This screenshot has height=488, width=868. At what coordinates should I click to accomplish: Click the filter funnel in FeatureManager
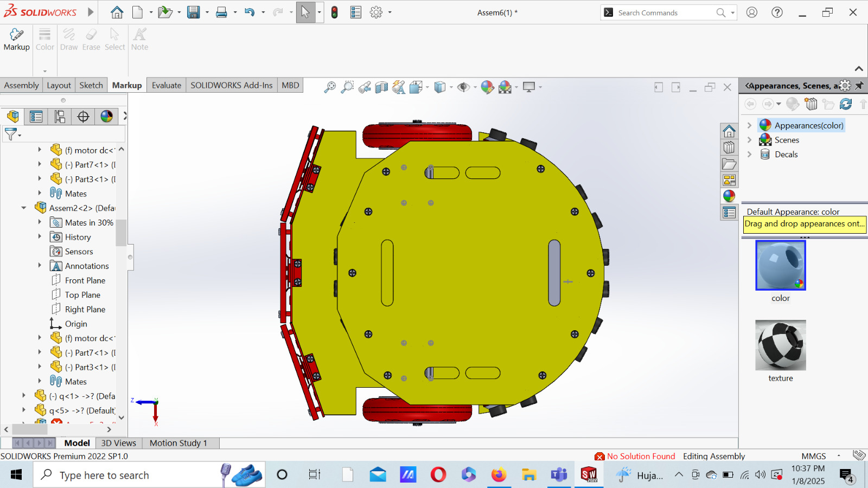tap(10, 134)
